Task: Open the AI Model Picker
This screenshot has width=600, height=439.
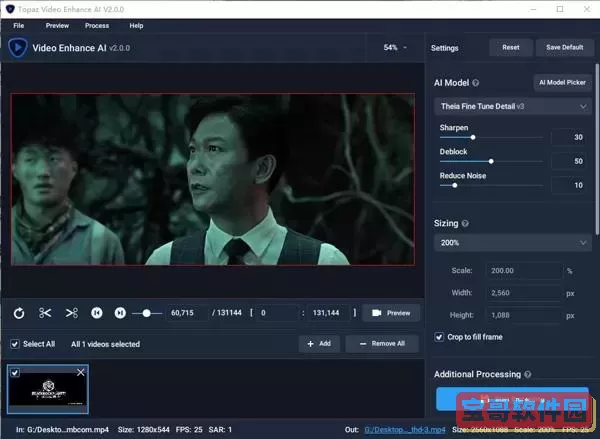Action: click(x=562, y=82)
